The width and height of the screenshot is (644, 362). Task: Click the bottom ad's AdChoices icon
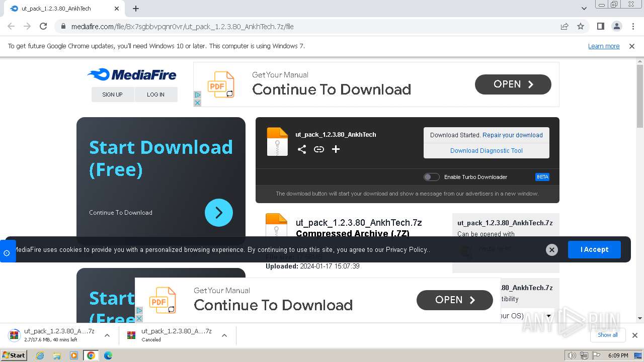pos(139,311)
